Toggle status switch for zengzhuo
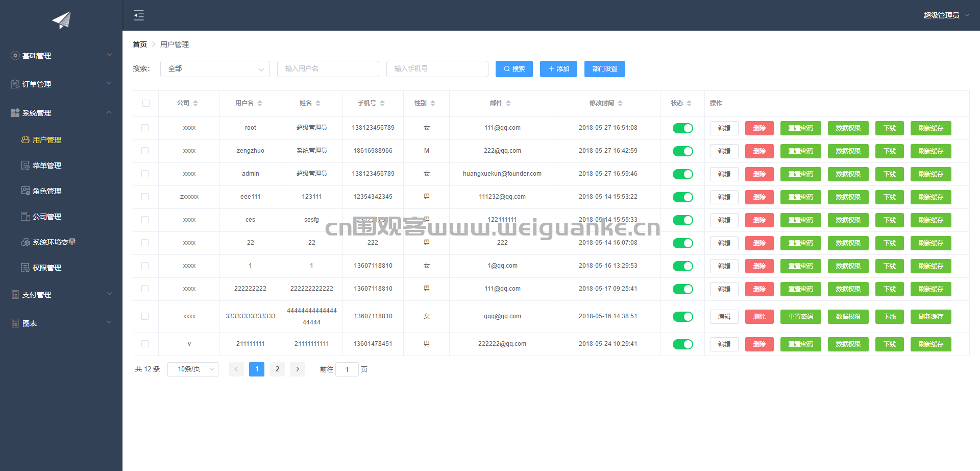The width and height of the screenshot is (980, 471). pos(682,151)
